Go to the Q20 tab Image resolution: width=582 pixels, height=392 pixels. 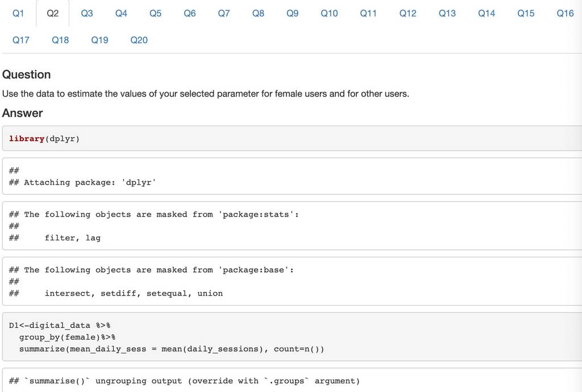pyautogui.click(x=139, y=40)
